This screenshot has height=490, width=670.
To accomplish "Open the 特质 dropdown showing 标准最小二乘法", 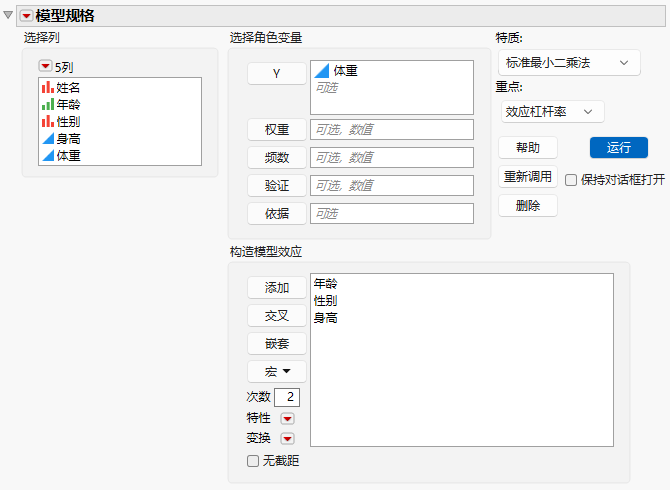I will 569,63.
